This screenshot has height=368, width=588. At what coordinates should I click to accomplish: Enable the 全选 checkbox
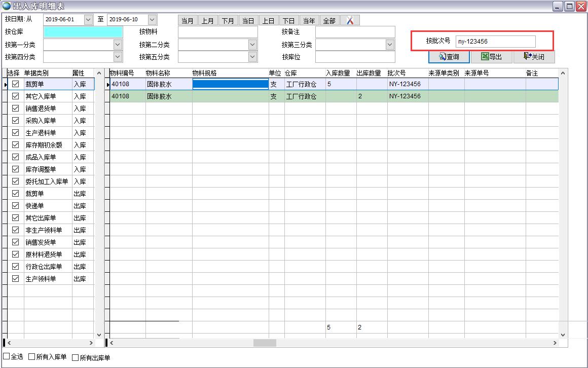(7, 357)
